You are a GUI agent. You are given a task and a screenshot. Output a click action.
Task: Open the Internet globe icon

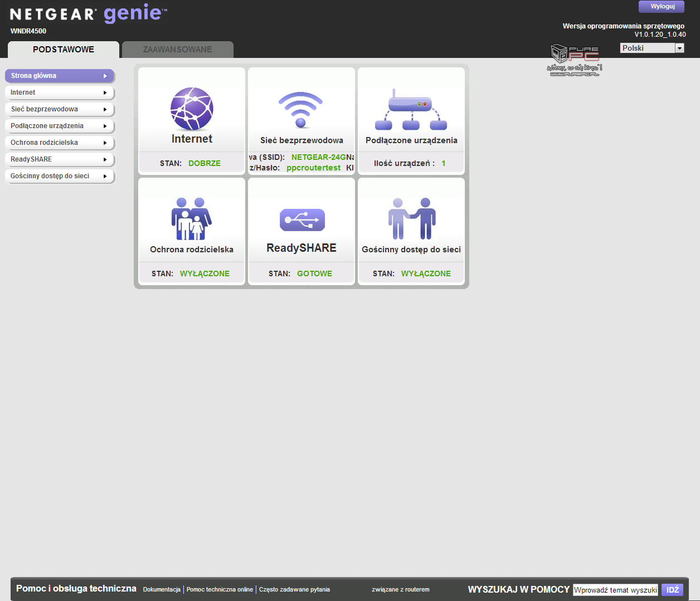(192, 109)
